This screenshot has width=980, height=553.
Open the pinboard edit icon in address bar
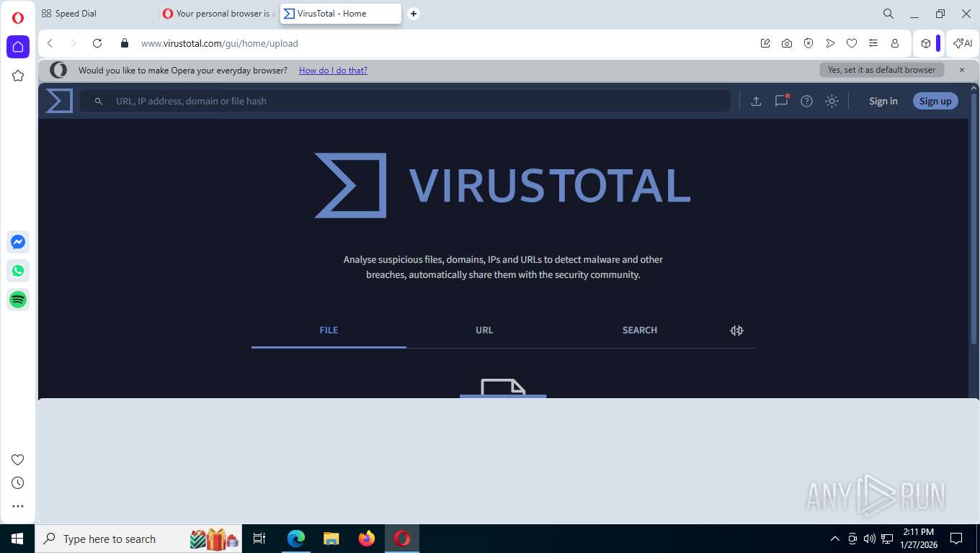765,43
